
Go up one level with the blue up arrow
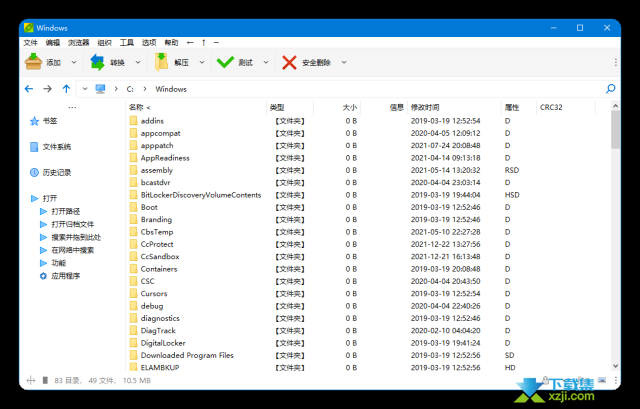pos(66,89)
